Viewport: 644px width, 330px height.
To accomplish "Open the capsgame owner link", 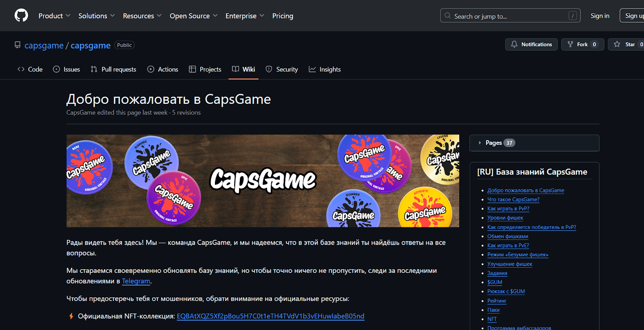I will click(44, 45).
